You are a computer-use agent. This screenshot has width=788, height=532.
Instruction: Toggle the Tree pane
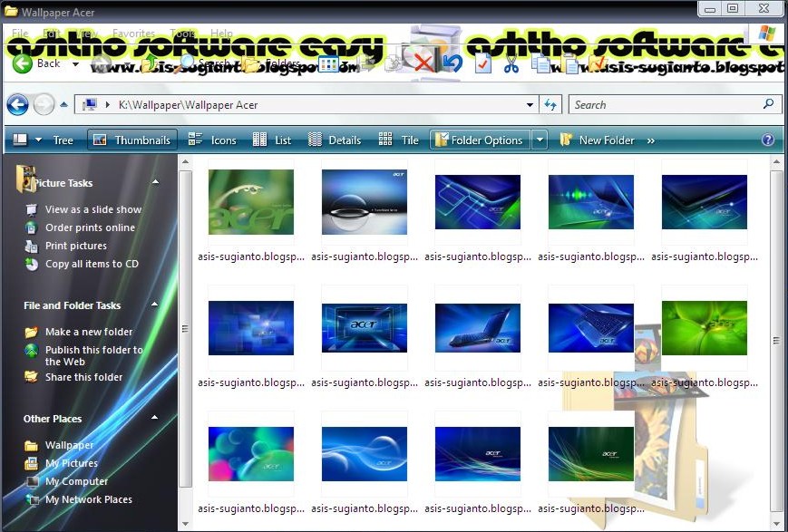[x=63, y=140]
